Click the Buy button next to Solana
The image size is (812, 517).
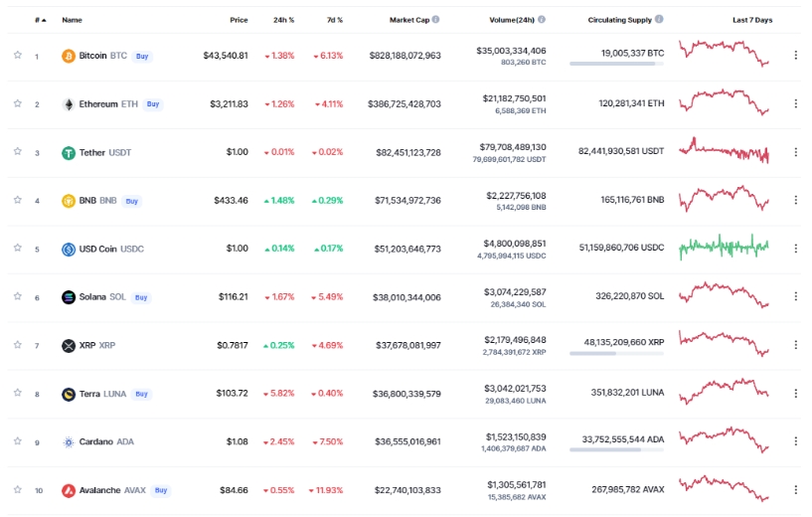(141, 297)
